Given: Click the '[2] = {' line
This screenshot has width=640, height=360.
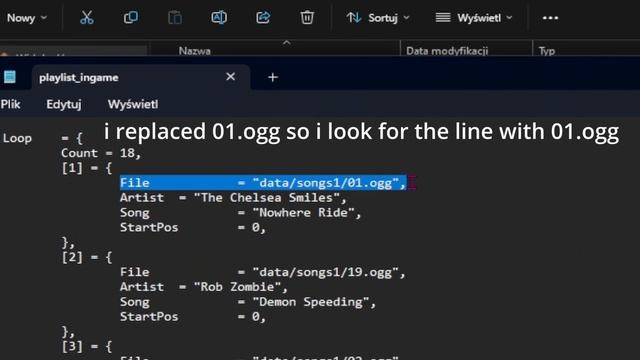Looking at the screenshot, I should point(86,257).
